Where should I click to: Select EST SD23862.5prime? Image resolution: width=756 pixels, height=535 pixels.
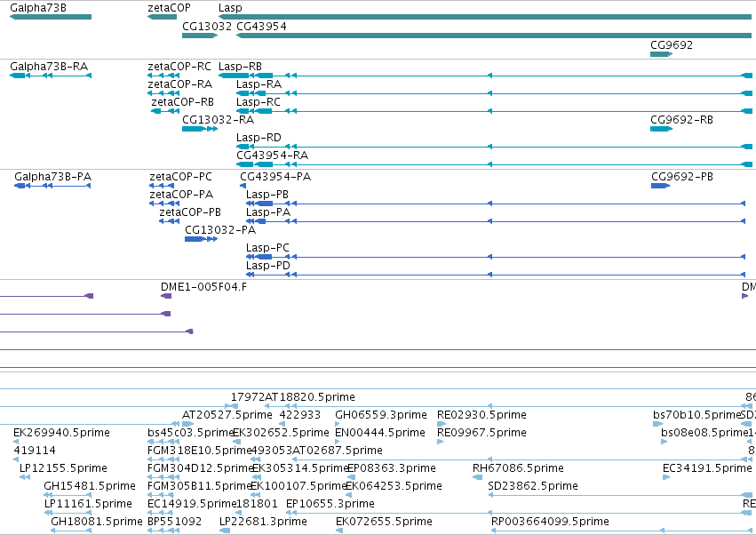tap(620, 495)
